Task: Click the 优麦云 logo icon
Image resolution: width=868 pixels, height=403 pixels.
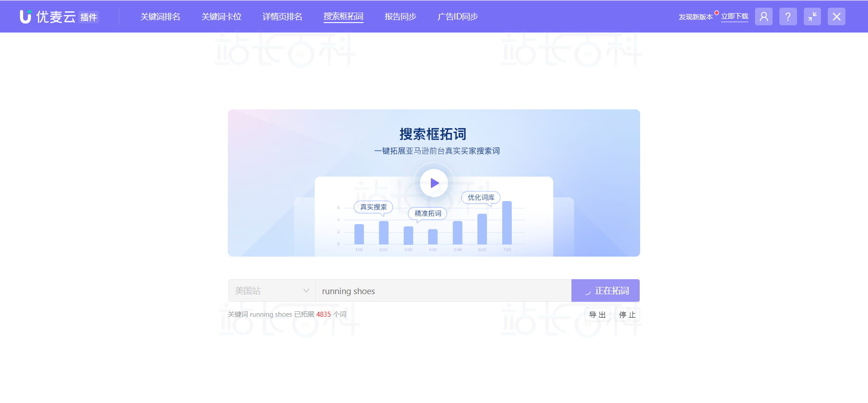Action: coord(26,17)
